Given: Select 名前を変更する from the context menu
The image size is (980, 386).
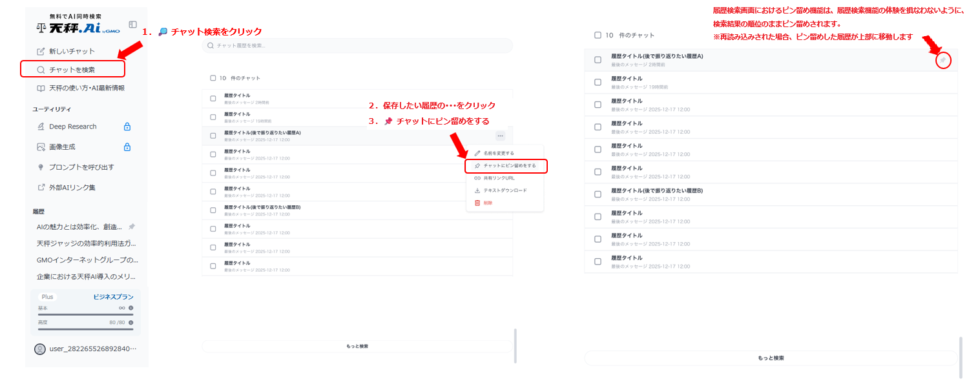Looking at the screenshot, I should [498, 152].
